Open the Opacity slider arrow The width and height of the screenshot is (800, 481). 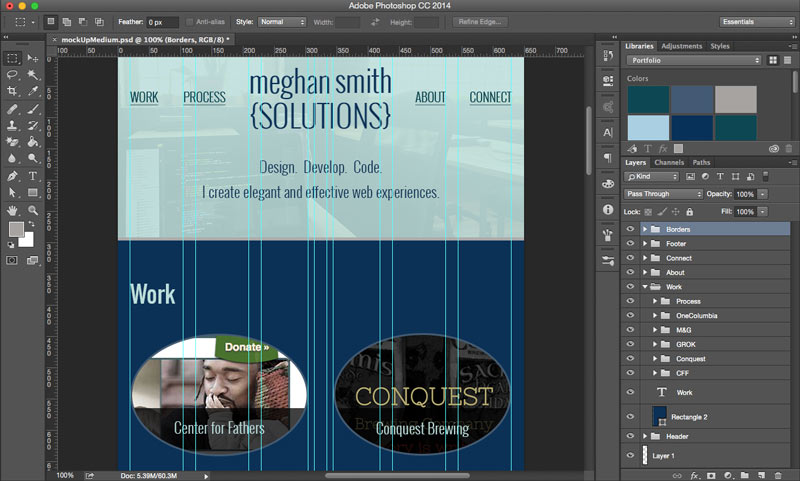pyautogui.click(x=763, y=194)
